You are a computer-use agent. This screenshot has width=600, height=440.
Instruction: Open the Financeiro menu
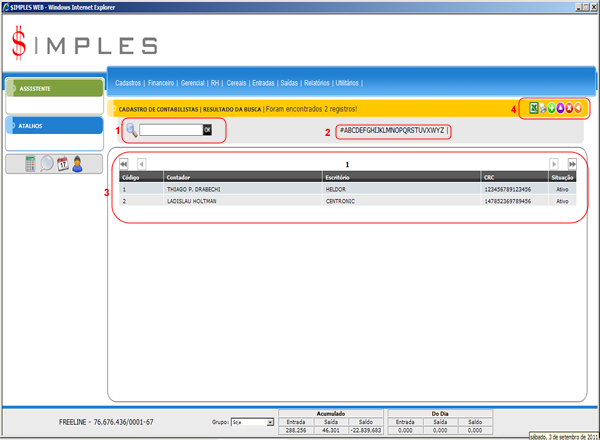[160, 83]
